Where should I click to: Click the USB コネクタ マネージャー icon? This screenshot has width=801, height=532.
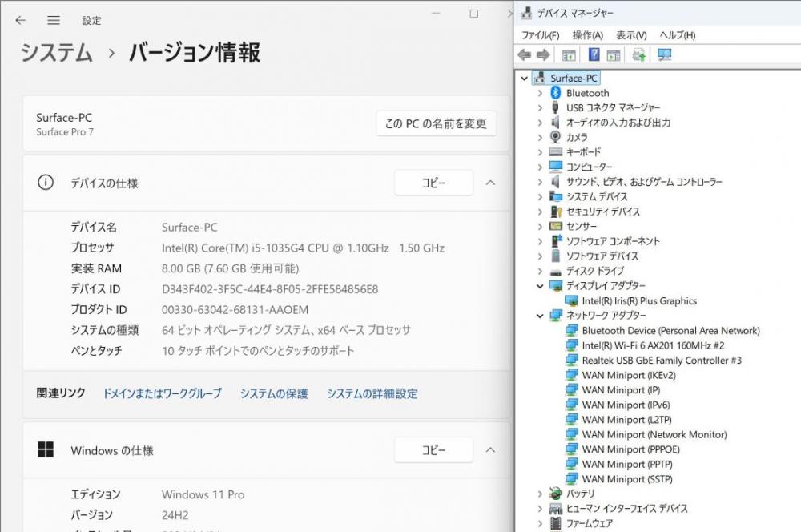tap(555, 107)
